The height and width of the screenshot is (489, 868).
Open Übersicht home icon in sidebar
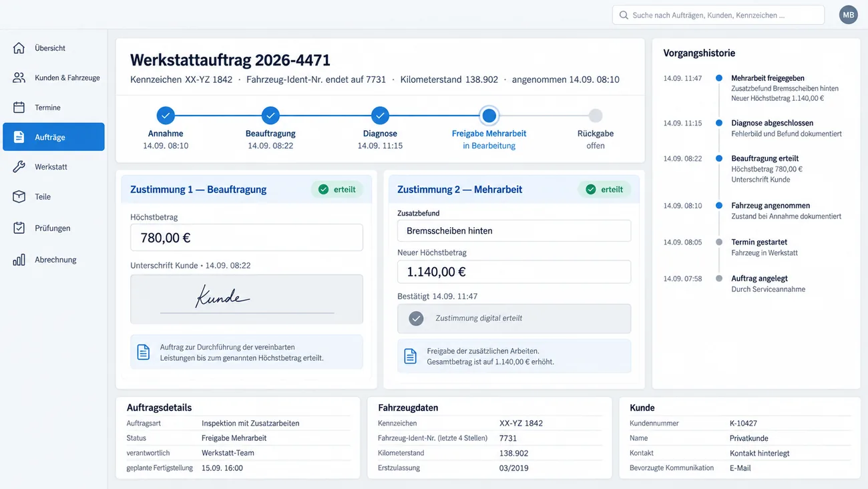coord(19,48)
